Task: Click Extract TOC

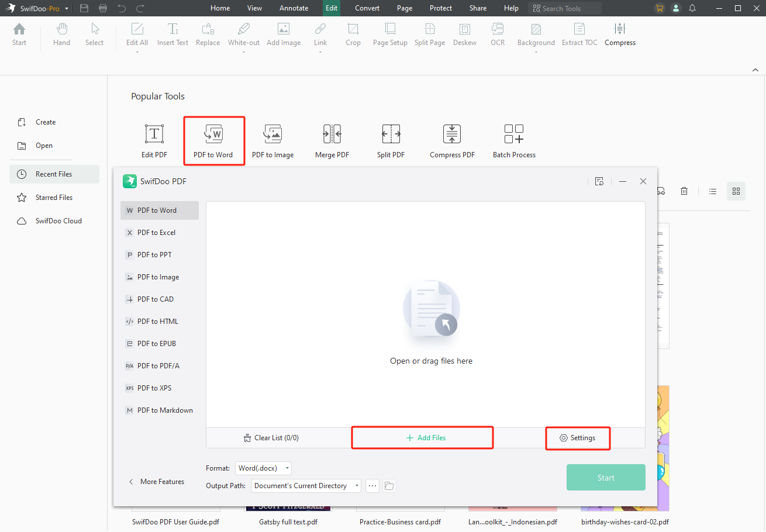Action: pyautogui.click(x=579, y=34)
